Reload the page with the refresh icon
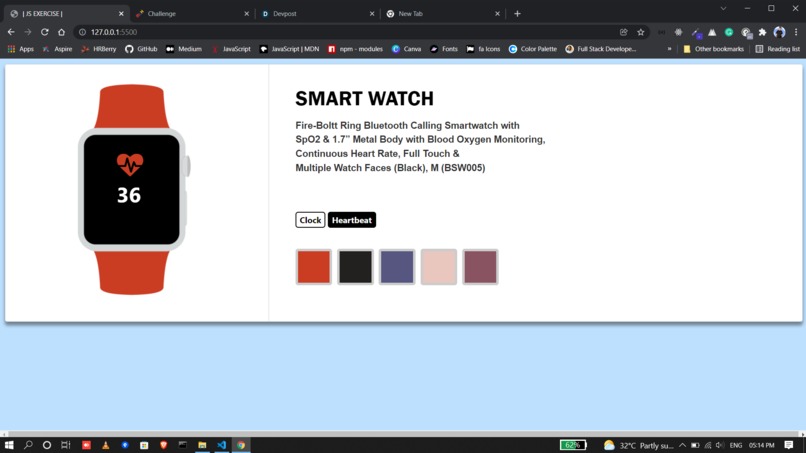 [x=45, y=32]
